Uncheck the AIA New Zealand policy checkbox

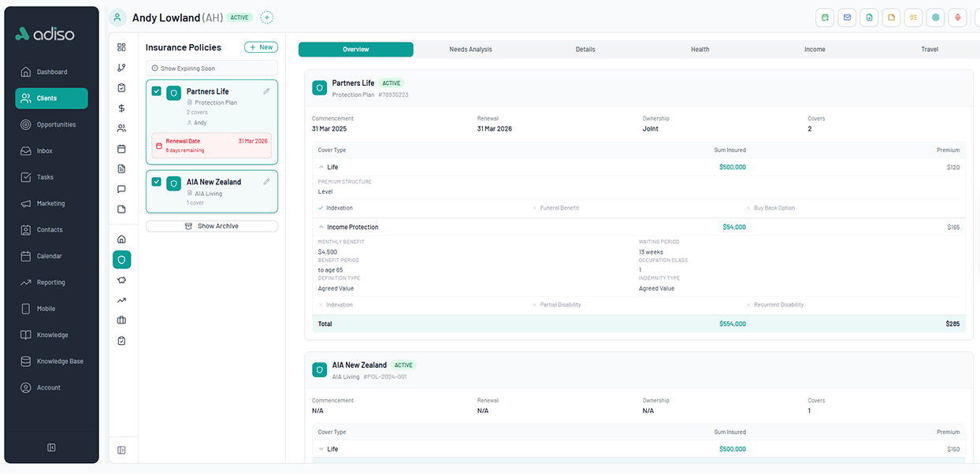click(x=157, y=181)
